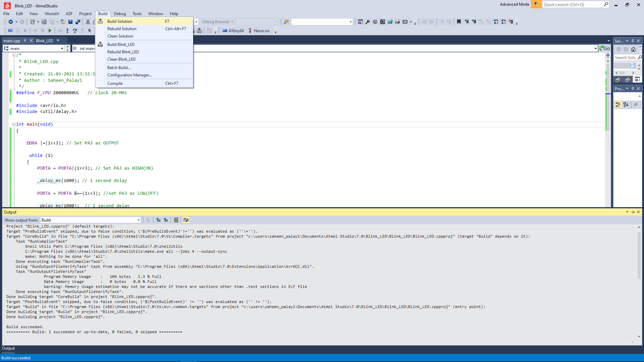This screenshot has height=362, width=644.
Task: Open Configuration Manager from Build menu
Action: [144, 75]
